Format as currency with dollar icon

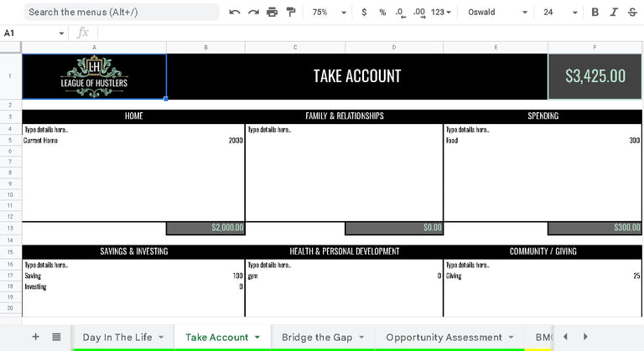(364, 13)
